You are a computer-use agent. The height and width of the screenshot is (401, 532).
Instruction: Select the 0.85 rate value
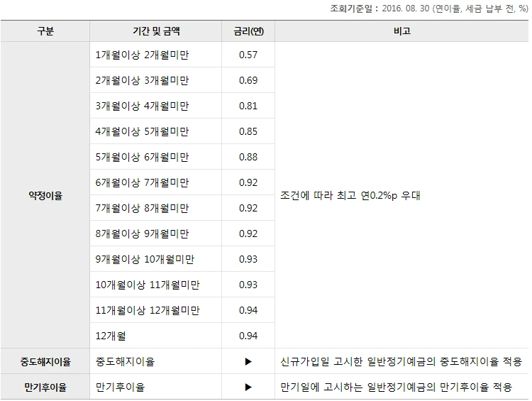pyautogui.click(x=248, y=131)
